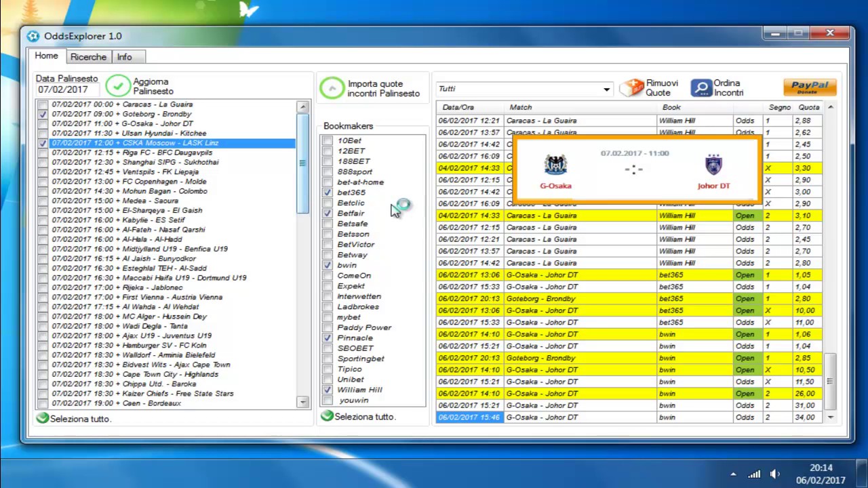Click the green Seleziona tutto icon under bookmakers
Viewport: 868px width, 488px height.
coord(327,415)
